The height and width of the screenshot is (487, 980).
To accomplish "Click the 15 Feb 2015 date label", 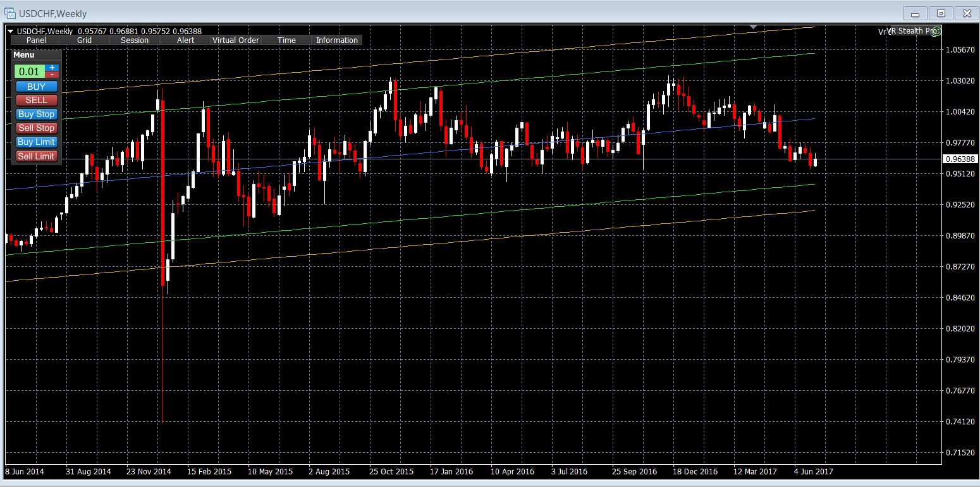I will pyautogui.click(x=209, y=472).
